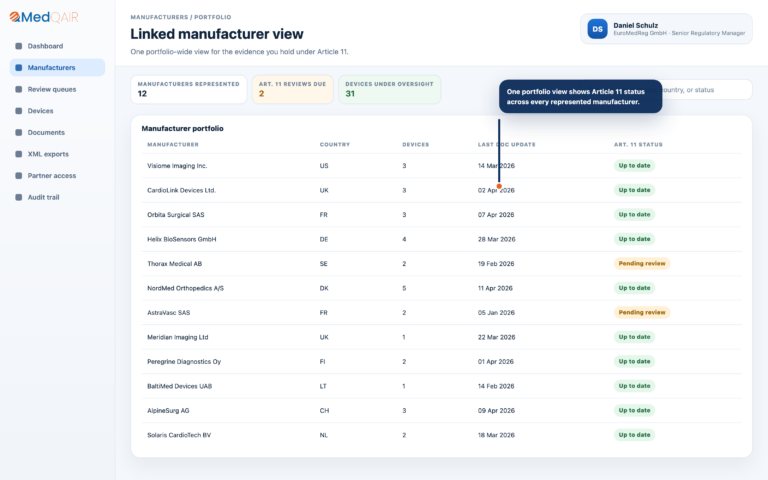This screenshot has width=768, height=480.
Task: Select the Art. 11 reviews due card
Action: [292, 89]
